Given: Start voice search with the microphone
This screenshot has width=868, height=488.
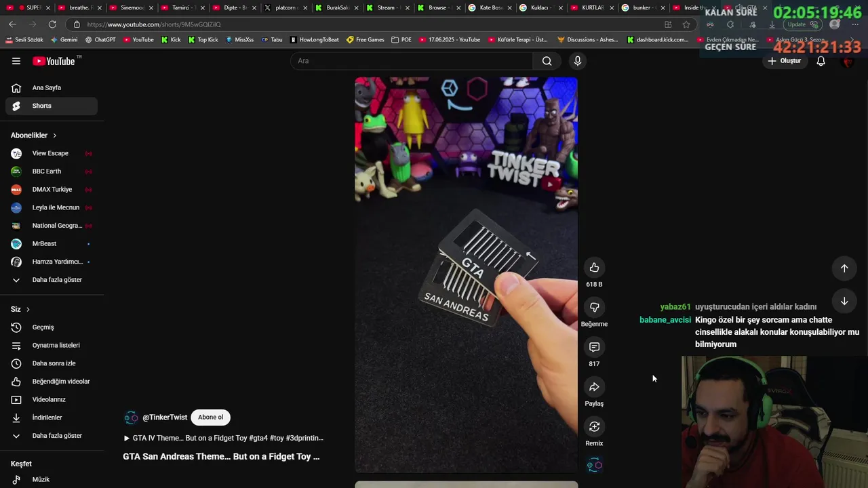Looking at the screenshot, I should [x=578, y=61].
